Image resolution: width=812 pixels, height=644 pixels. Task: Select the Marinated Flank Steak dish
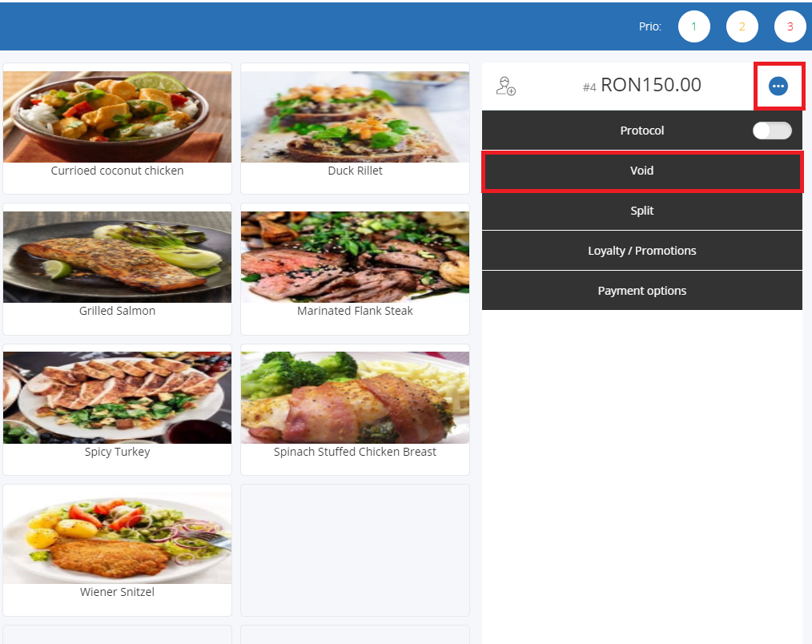coord(355,269)
